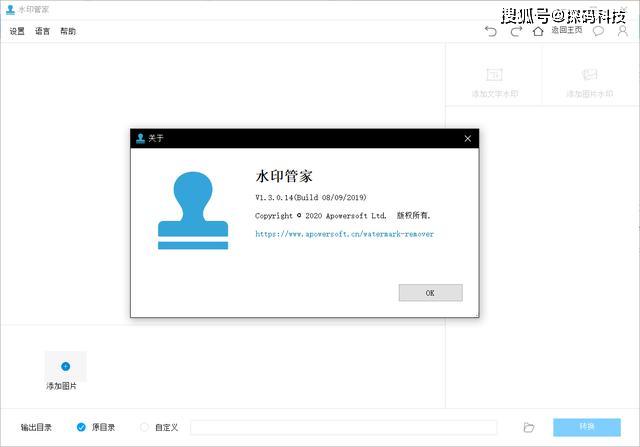Click the app stamp icon in main title bar
This screenshot has width=640, height=447.
coord(11,9)
